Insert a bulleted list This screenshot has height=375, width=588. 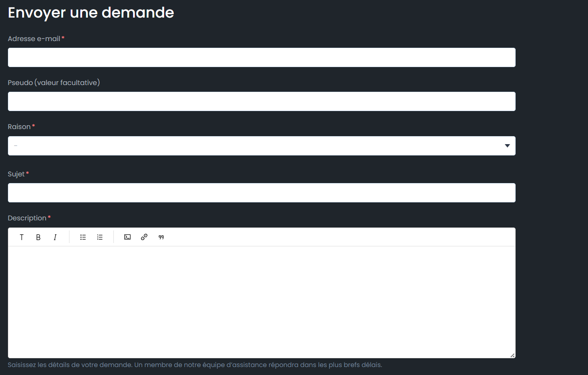click(x=83, y=237)
